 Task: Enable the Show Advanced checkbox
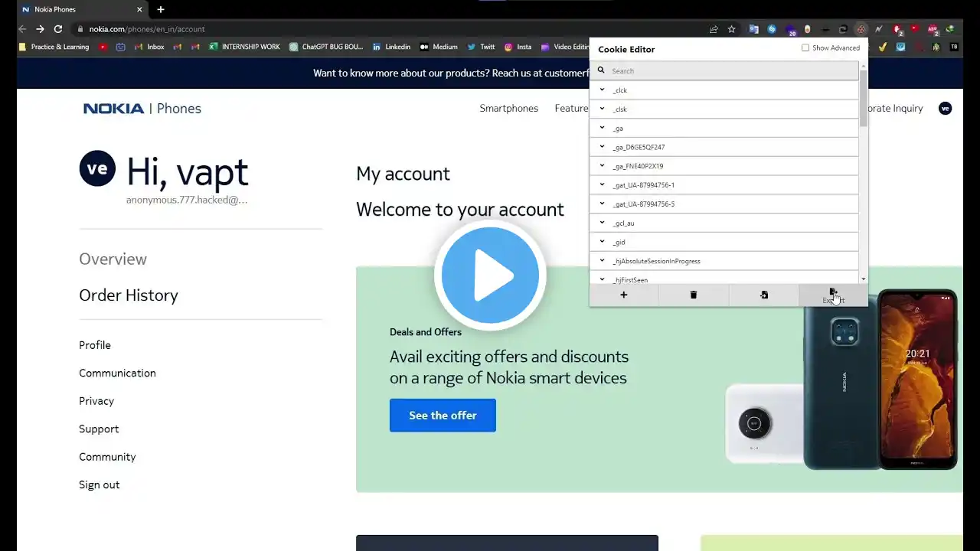[805, 47]
